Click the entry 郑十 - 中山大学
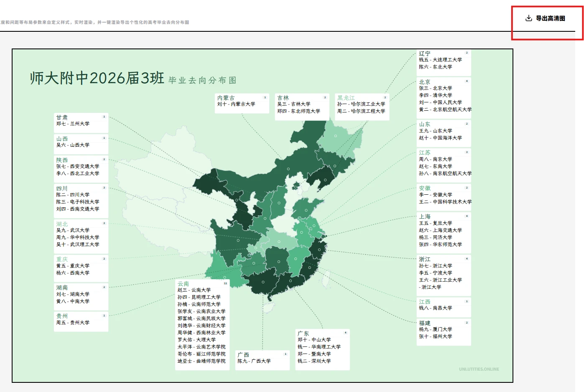The width and height of the screenshot is (584, 392). point(314,340)
